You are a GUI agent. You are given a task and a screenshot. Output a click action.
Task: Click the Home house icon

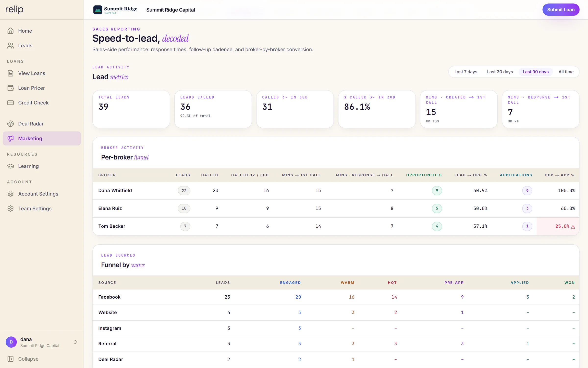click(11, 31)
